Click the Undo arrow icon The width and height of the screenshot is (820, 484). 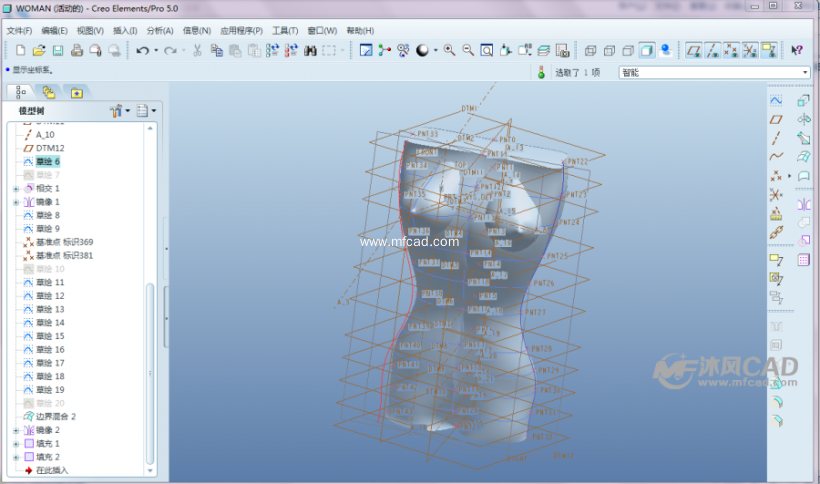(142, 50)
